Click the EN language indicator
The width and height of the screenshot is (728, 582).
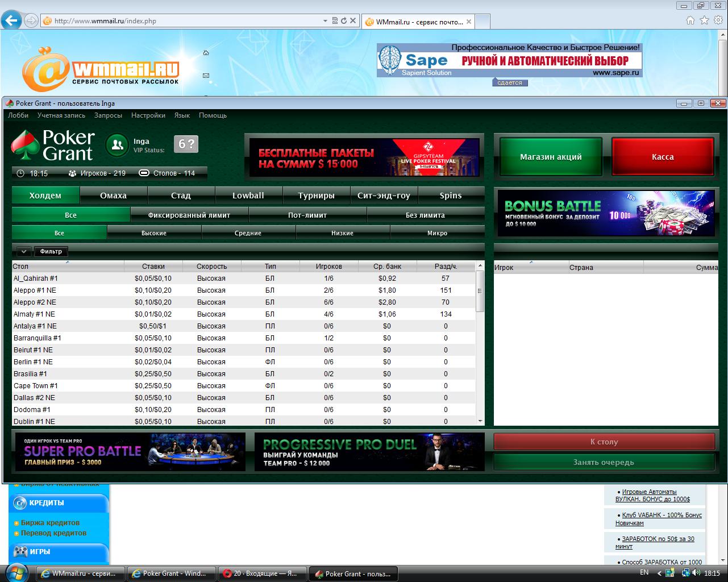pos(644,572)
